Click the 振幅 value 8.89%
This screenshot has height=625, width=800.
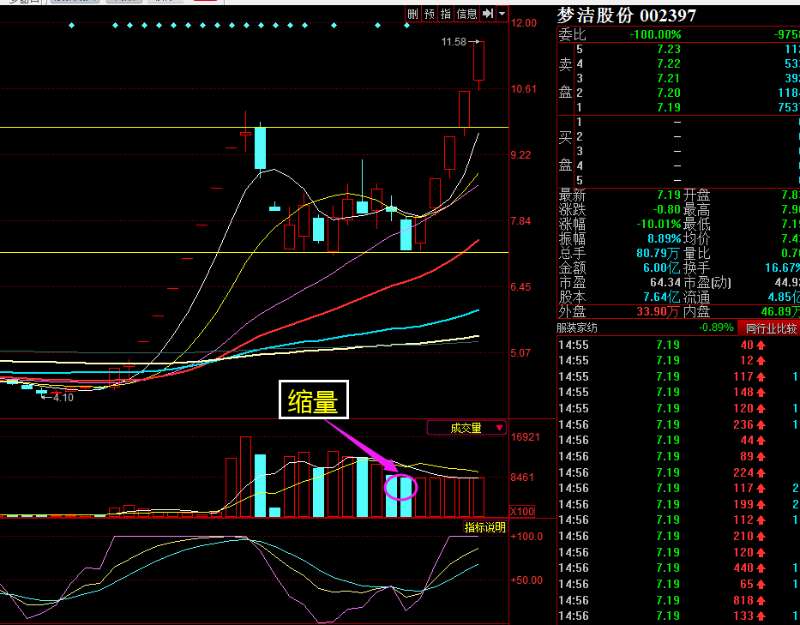click(x=664, y=239)
